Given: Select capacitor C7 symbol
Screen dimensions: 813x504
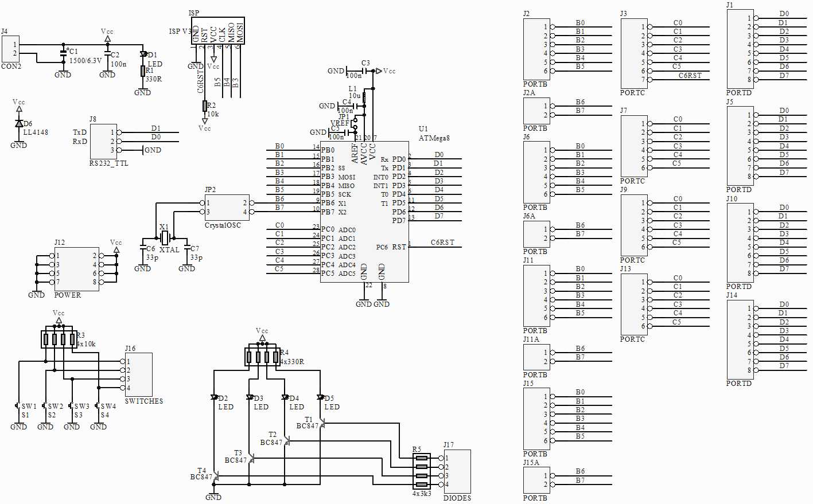Looking at the screenshot, I should [187, 248].
